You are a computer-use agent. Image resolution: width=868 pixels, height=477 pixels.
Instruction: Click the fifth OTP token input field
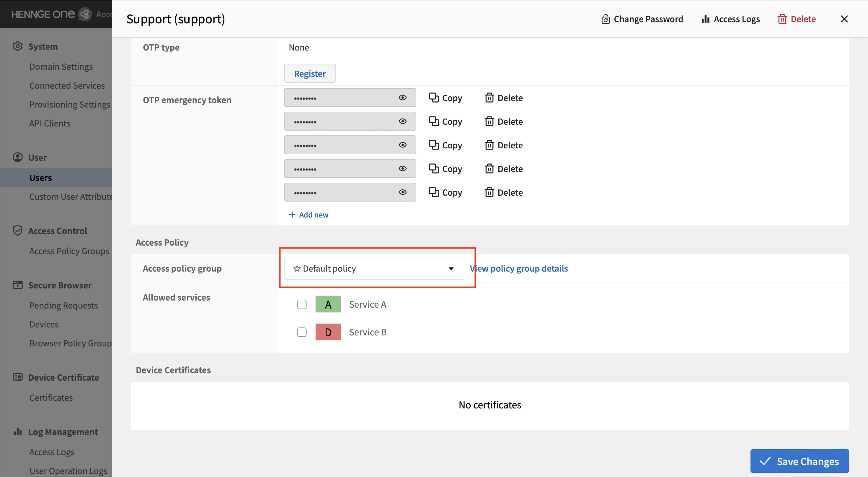350,192
